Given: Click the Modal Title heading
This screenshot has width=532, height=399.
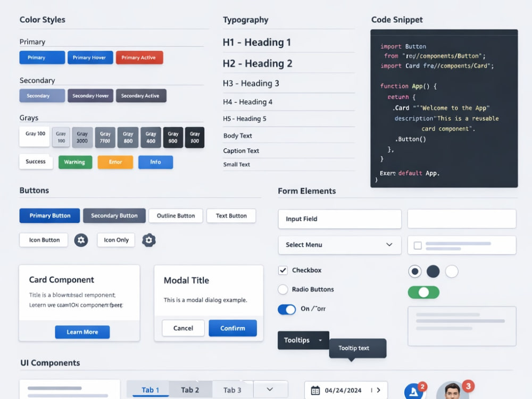Looking at the screenshot, I should 186,280.
